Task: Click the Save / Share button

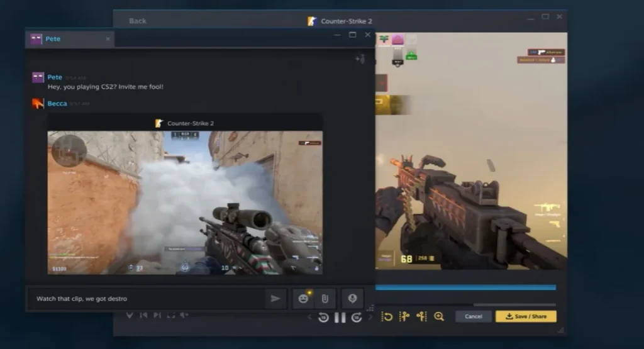Action: (x=526, y=316)
